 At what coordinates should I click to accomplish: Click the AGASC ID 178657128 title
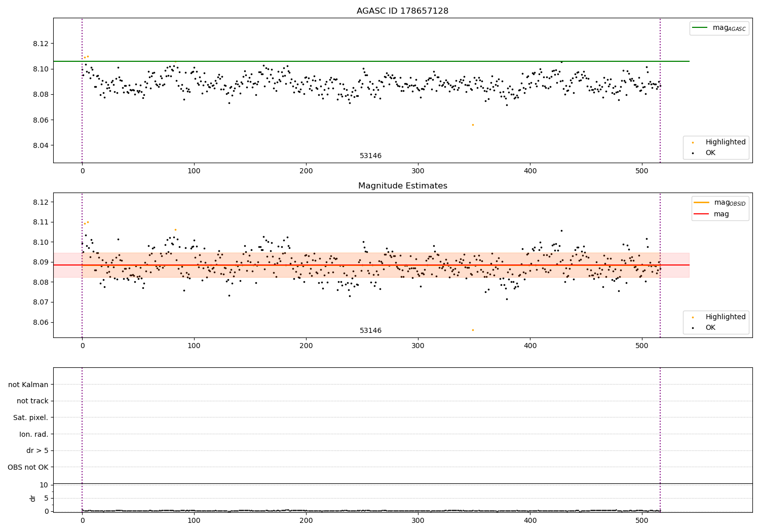[402, 11]
